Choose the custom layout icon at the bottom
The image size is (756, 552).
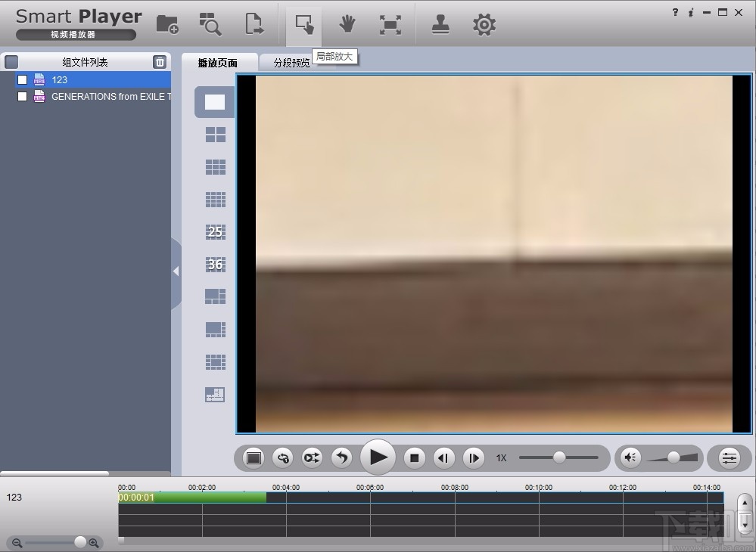tap(215, 395)
